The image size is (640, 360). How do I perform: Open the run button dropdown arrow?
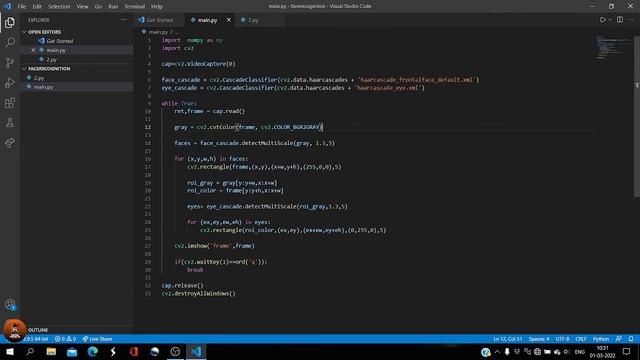tap(610, 20)
